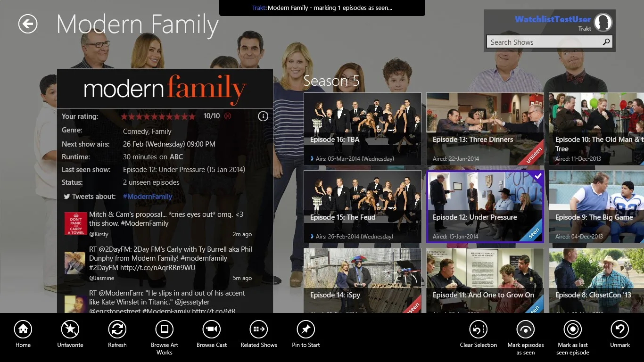Deselect the checkmark on Episode 12

click(537, 176)
